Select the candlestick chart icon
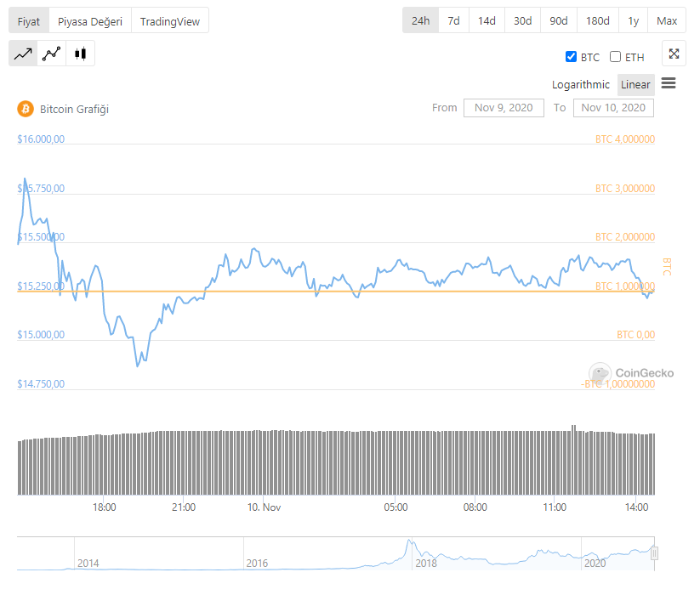 pyautogui.click(x=81, y=54)
